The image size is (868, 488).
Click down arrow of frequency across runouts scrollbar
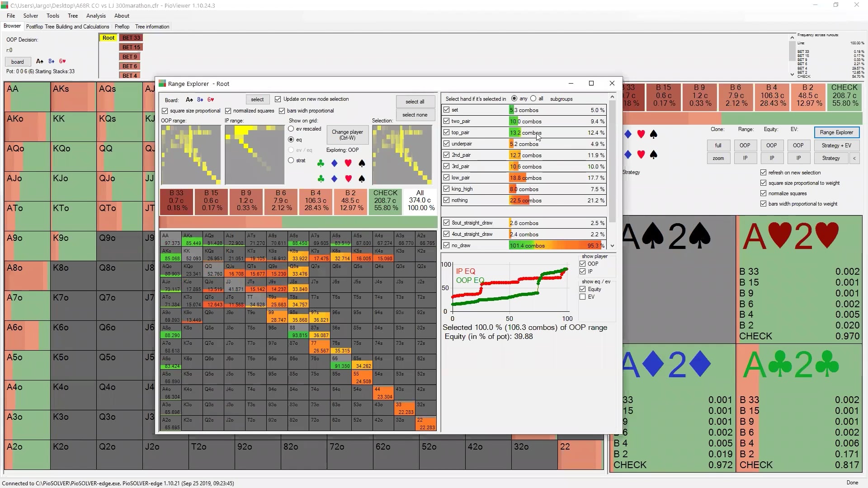792,75
